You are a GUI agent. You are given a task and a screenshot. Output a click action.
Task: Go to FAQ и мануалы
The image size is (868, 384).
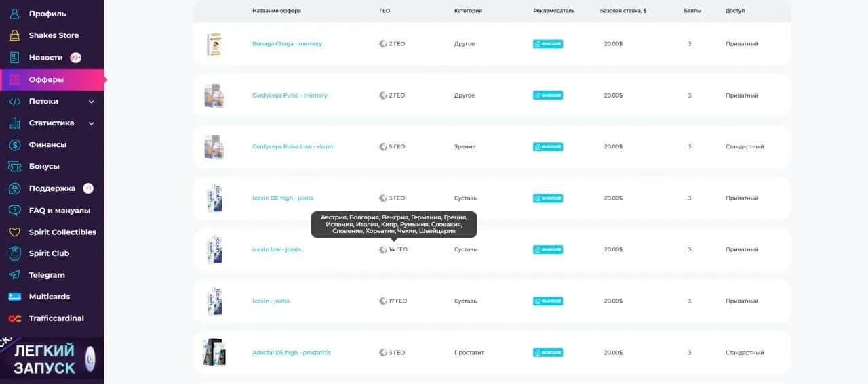pyautogui.click(x=59, y=210)
